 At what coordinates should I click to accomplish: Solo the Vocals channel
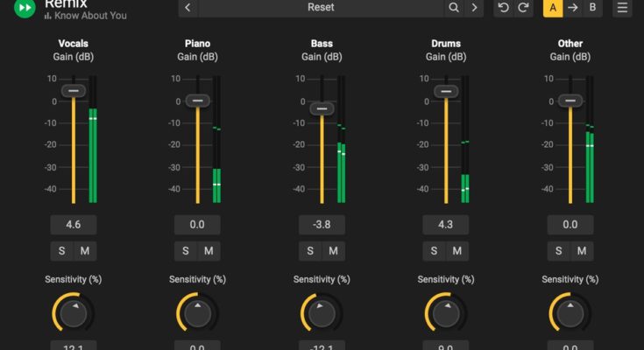pyautogui.click(x=61, y=251)
